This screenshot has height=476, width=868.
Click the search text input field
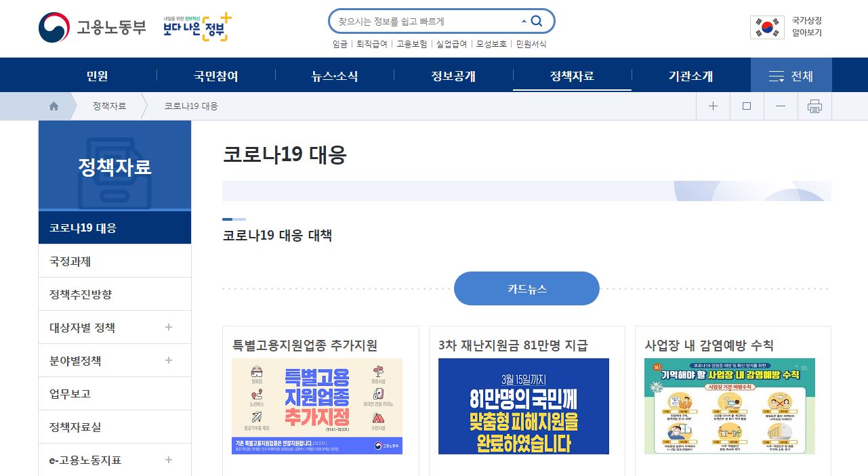427,22
